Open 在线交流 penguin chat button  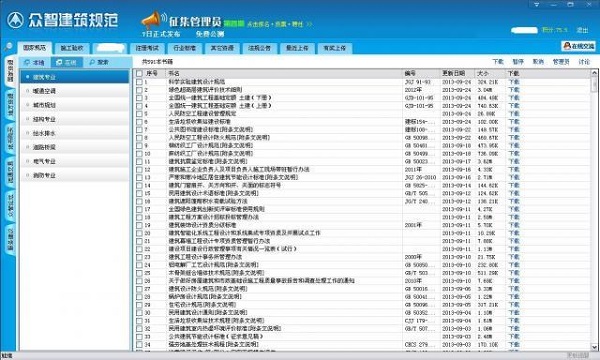pos(579,46)
